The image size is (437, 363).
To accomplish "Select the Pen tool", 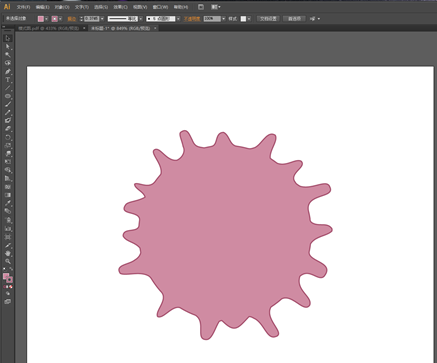I will [x=8, y=71].
